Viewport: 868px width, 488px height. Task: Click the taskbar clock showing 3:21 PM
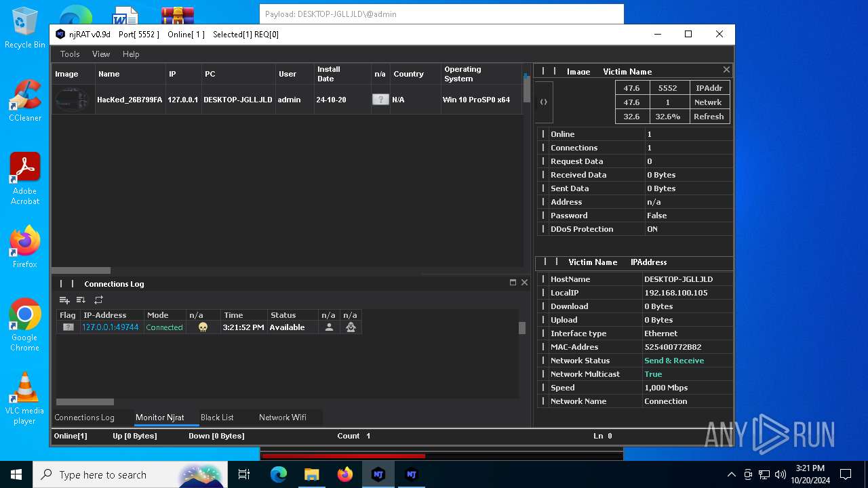[x=810, y=474]
